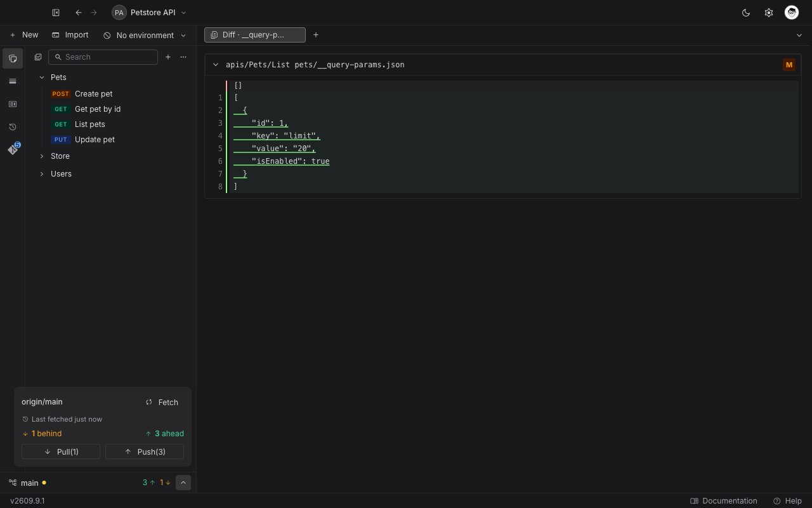Viewport: 812px width, 508px height.
Task: Click the 1 behind count in bottom bar
Action: [x=165, y=483]
